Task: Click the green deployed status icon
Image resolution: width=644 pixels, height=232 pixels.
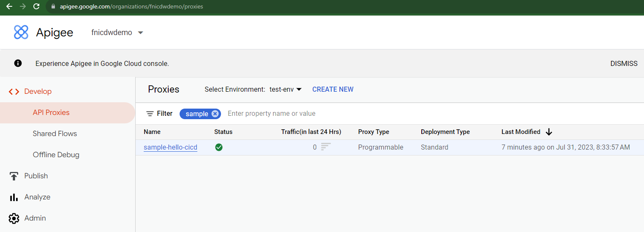Action: pyautogui.click(x=219, y=147)
